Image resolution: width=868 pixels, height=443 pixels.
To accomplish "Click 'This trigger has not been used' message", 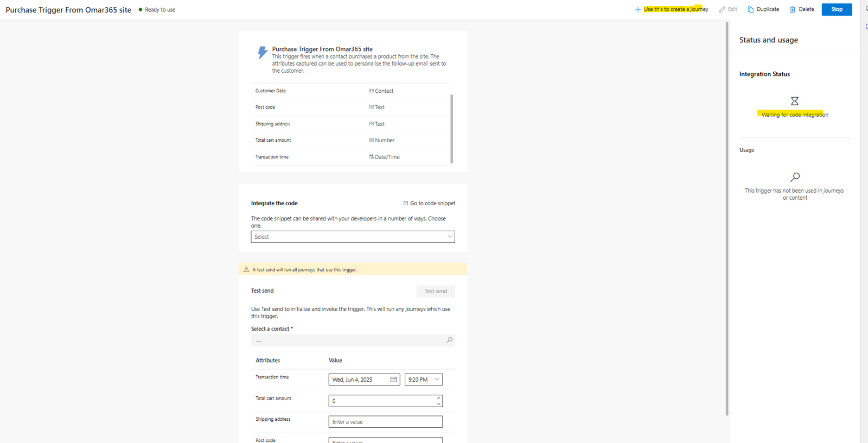I will [794, 194].
